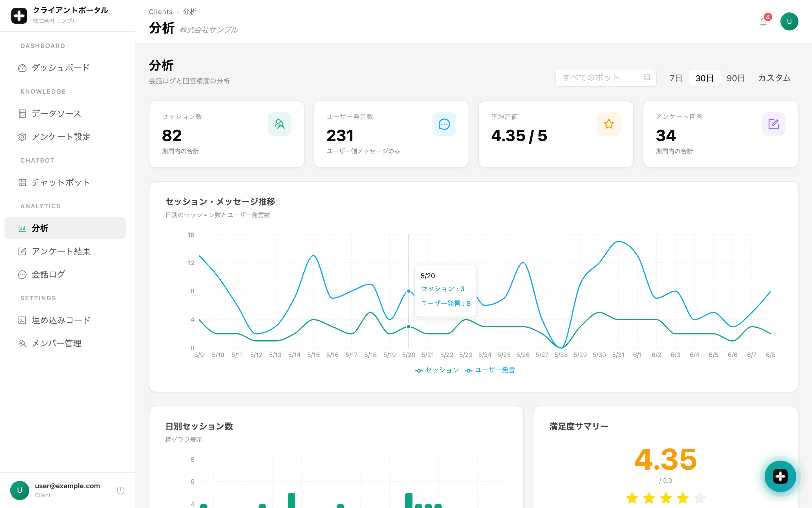This screenshot has width=812, height=508.
Task: Open チャットボット in sidebar
Action: pos(65,182)
